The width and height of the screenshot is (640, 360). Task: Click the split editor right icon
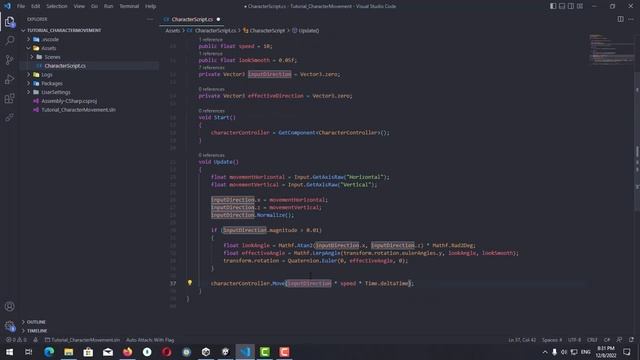[x=620, y=19]
